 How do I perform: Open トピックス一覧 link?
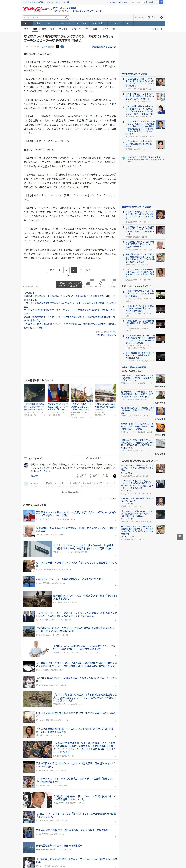click(155, 29)
